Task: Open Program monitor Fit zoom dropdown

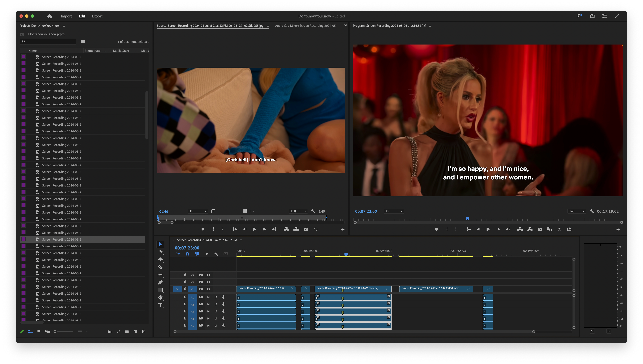Action: click(x=394, y=211)
